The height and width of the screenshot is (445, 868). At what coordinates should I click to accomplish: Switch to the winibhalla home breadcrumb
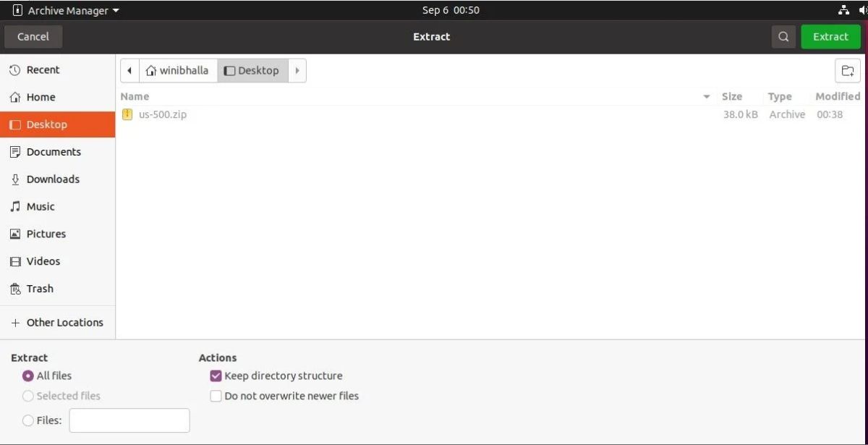pyautogui.click(x=178, y=70)
